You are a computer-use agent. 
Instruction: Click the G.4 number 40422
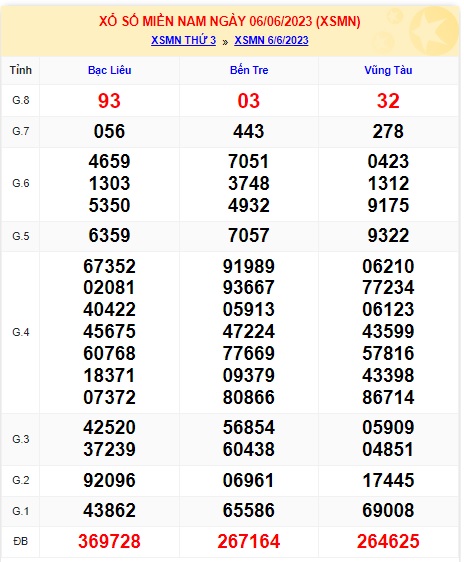(x=109, y=310)
